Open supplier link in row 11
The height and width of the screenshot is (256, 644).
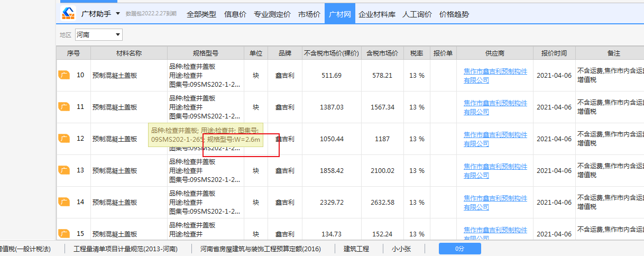(x=495, y=107)
